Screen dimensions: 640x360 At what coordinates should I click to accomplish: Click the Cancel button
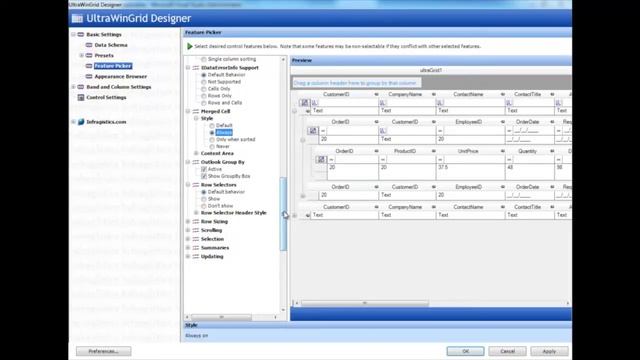coord(507,351)
